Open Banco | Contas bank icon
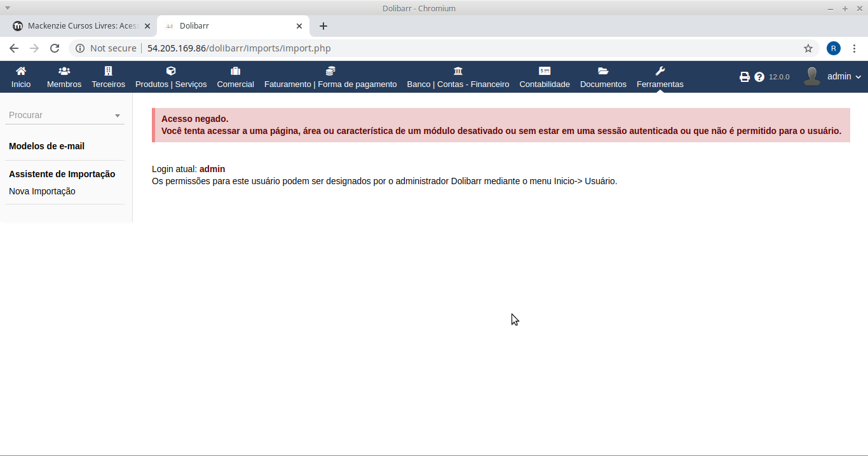The width and height of the screenshot is (868, 456). [x=458, y=71]
